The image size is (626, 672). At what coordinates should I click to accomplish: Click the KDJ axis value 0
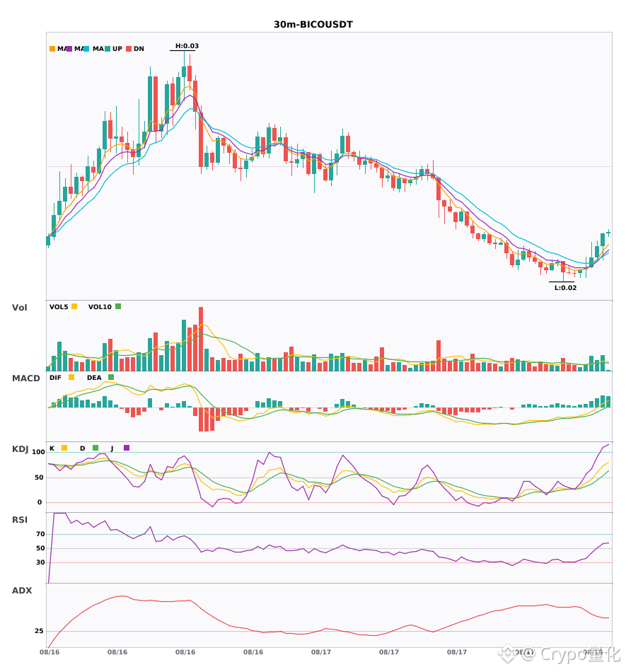pyautogui.click(x=40, y=502)
